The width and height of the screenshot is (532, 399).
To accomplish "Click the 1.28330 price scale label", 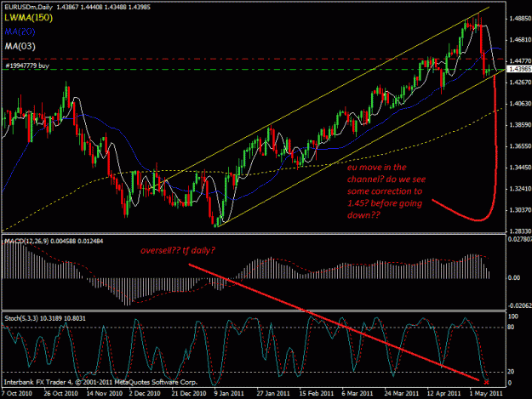I will coord(520,231).
